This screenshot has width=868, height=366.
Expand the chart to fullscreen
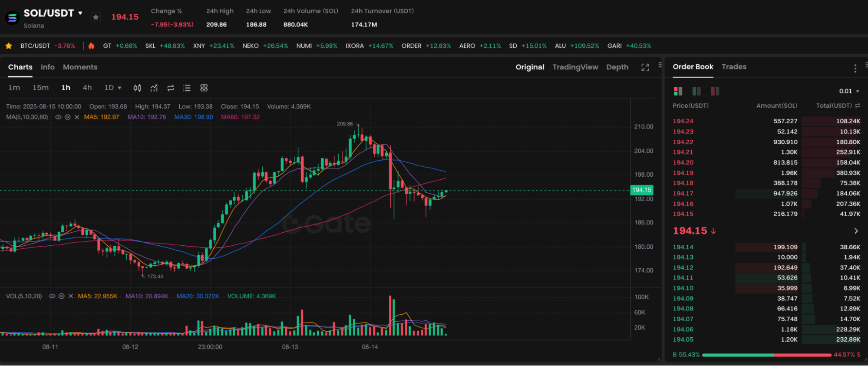[645, 67]
